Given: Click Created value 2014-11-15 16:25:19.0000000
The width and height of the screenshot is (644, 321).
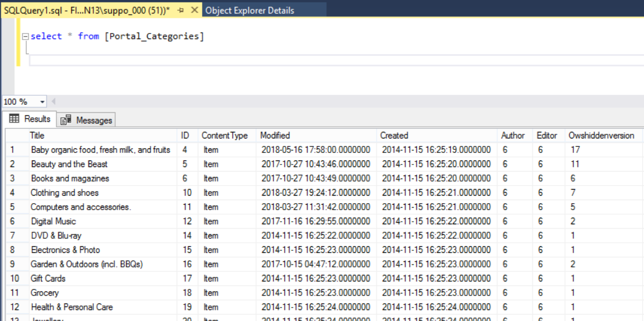Looking at the screenshot, I should pyautogui.click(x=437, y=150).
